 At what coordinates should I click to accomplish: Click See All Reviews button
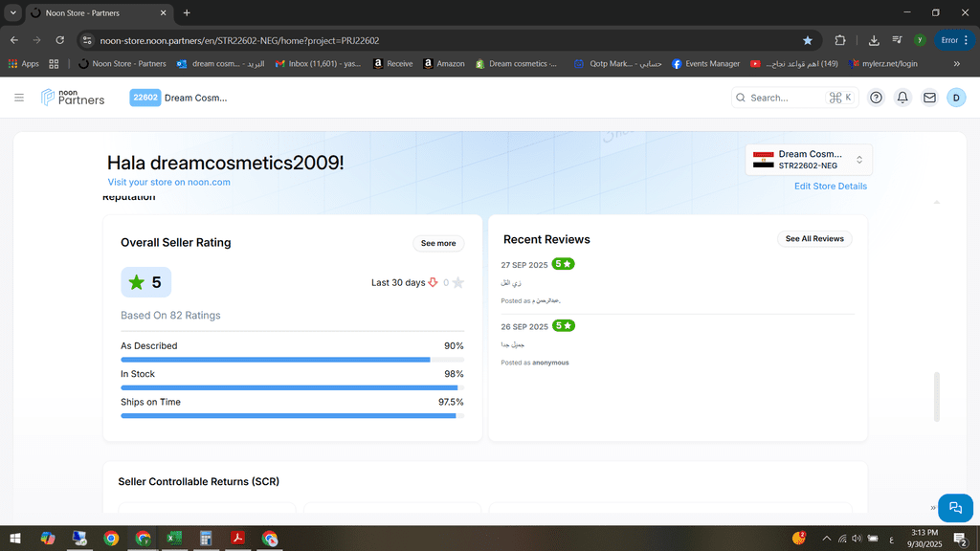point(814,238)
